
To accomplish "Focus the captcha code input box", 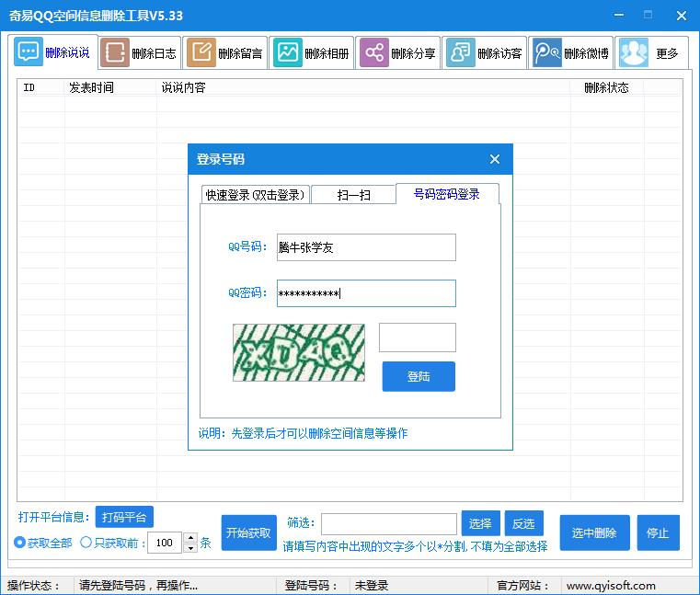I will tap(417, 338).
